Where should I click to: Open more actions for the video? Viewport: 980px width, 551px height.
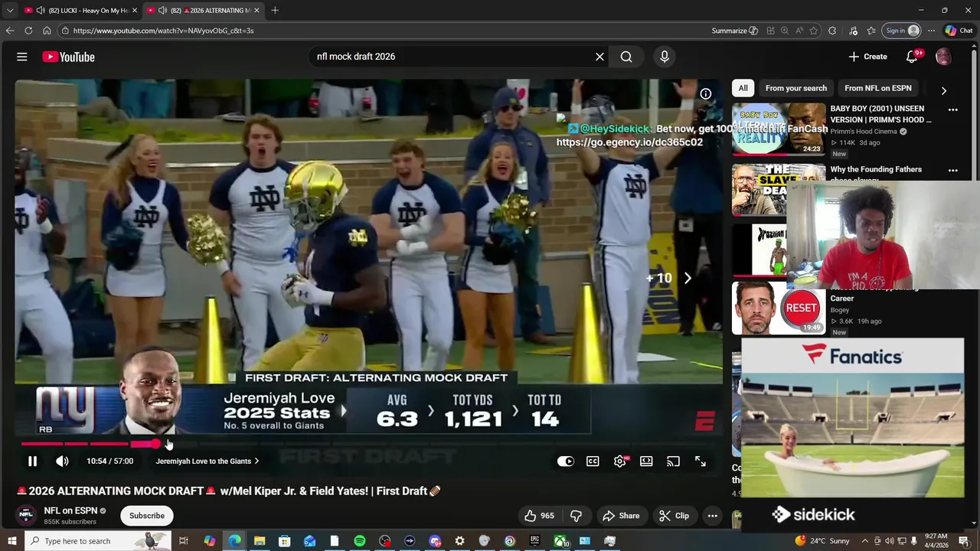[x=713, y=516]
